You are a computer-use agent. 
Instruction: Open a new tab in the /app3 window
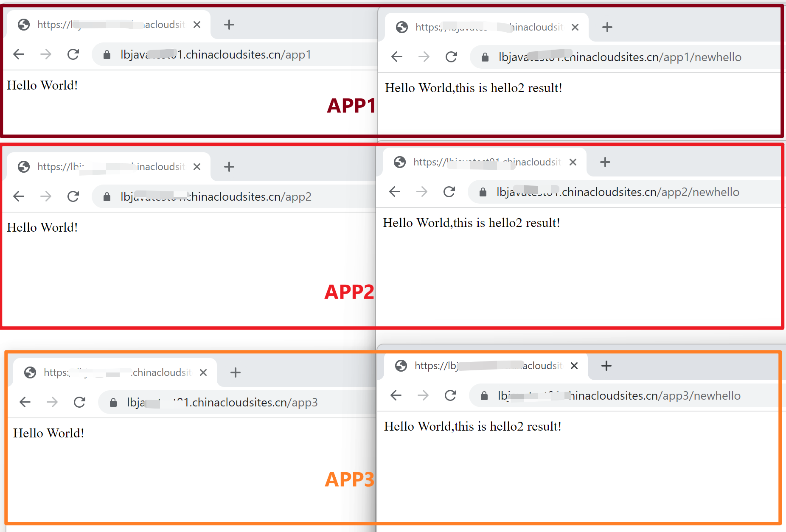(236, 372)
